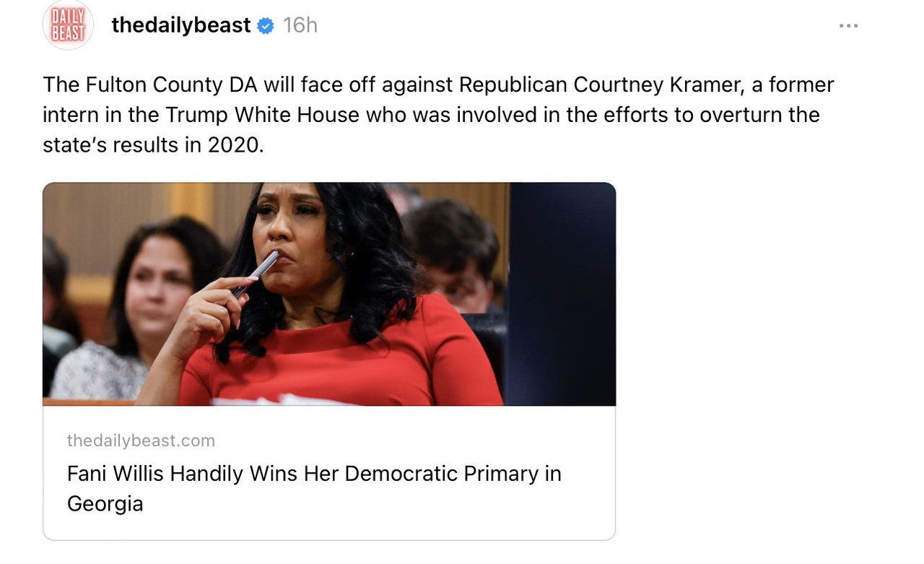Click the thedailybeast.com domain label

pos(141,441)
